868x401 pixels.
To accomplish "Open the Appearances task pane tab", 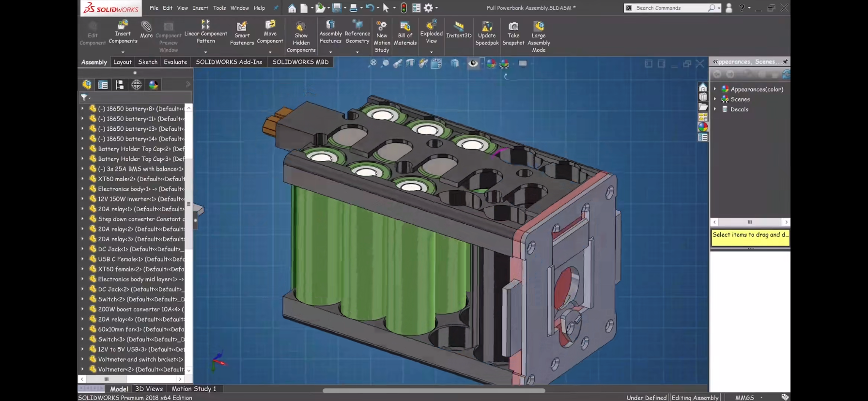I will pyautogui.click(x=702, y=127).
